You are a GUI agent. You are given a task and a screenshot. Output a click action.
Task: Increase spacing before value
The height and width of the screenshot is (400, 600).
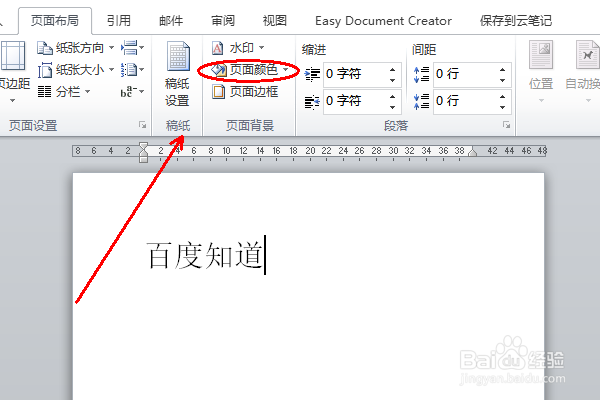502,69
